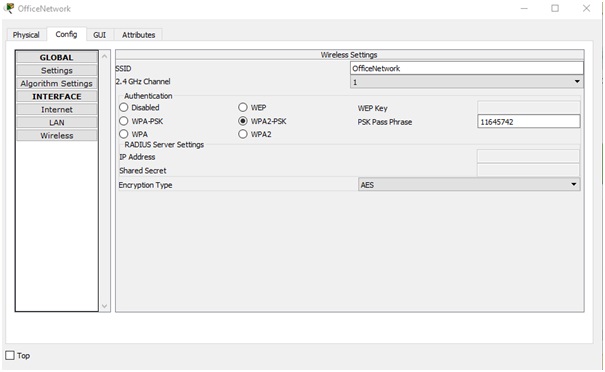Click the Encryption Type label
This screenshot has height=372, width=605.
coord(145,185)
